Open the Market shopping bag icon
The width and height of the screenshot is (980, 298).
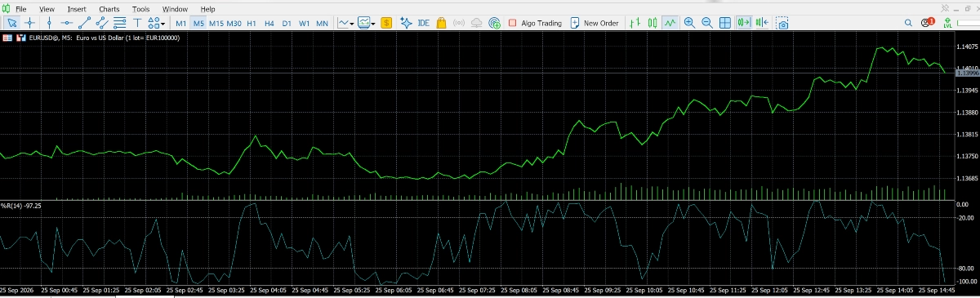pos(441,23)
